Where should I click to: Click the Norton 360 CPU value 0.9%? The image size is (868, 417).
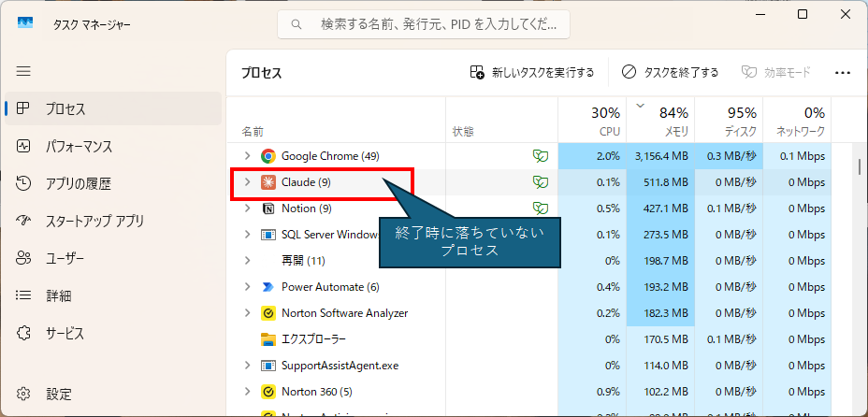[x=609, y=392]
